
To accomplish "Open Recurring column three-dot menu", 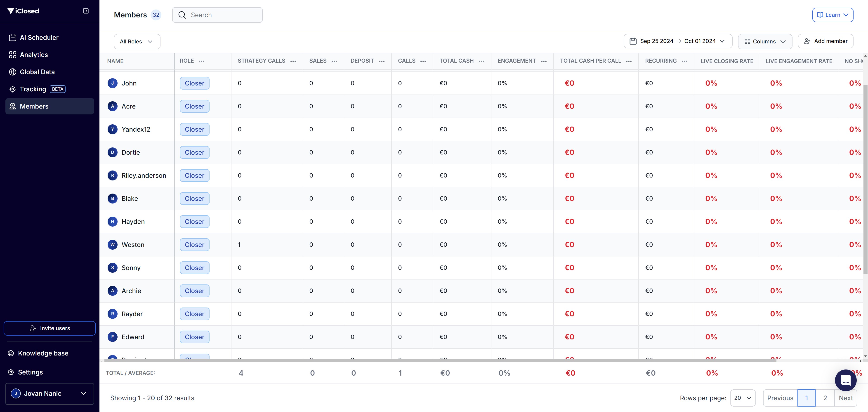I will tap(684, 61).
